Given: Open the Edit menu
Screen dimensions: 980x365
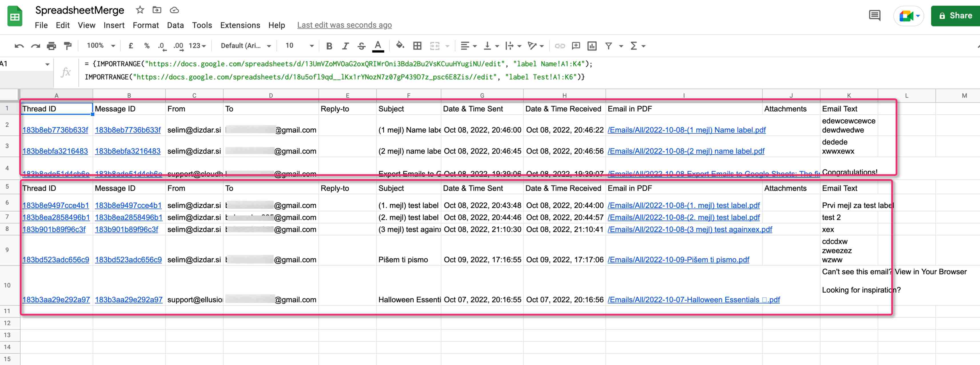Looking at the screenshot, I should coord(62,25).
